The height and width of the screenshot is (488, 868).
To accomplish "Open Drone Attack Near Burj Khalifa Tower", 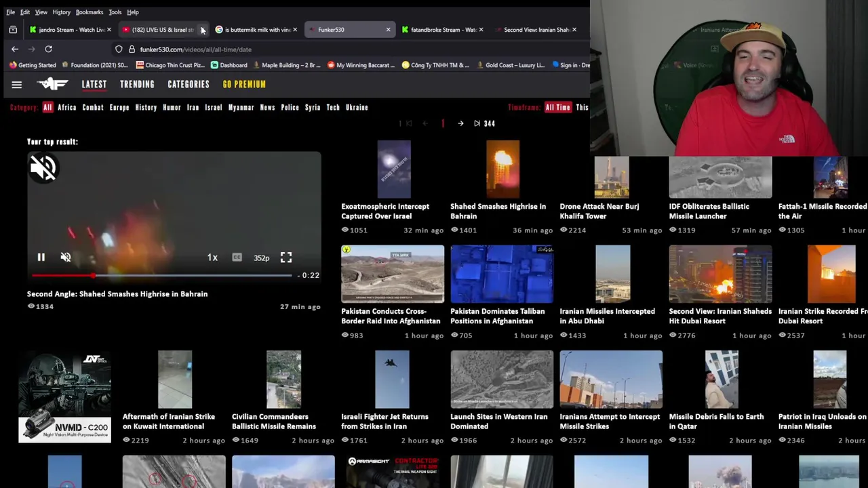I will 612,178.
